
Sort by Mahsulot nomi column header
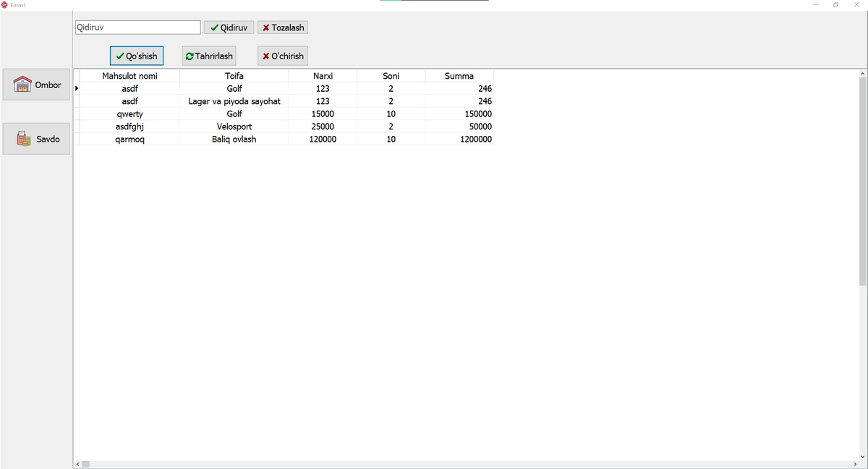[x=129, y=76]
